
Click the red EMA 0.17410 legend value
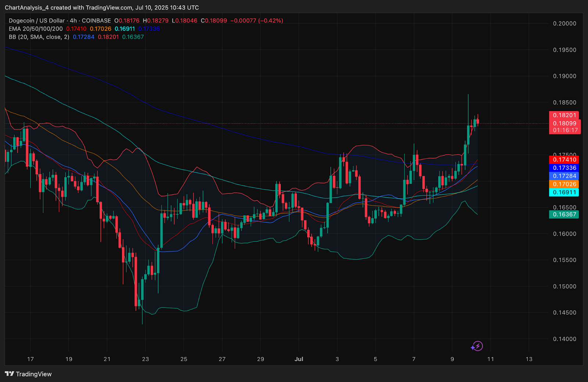76,29
